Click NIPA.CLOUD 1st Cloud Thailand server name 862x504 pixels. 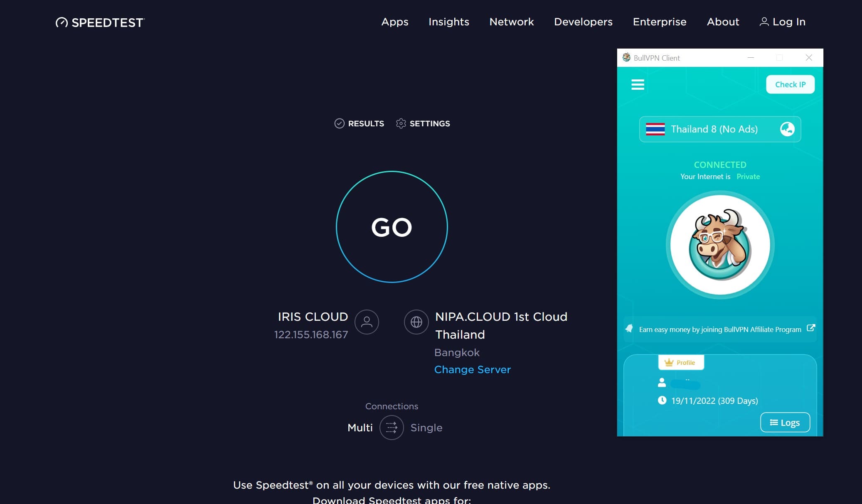(501, 325)
